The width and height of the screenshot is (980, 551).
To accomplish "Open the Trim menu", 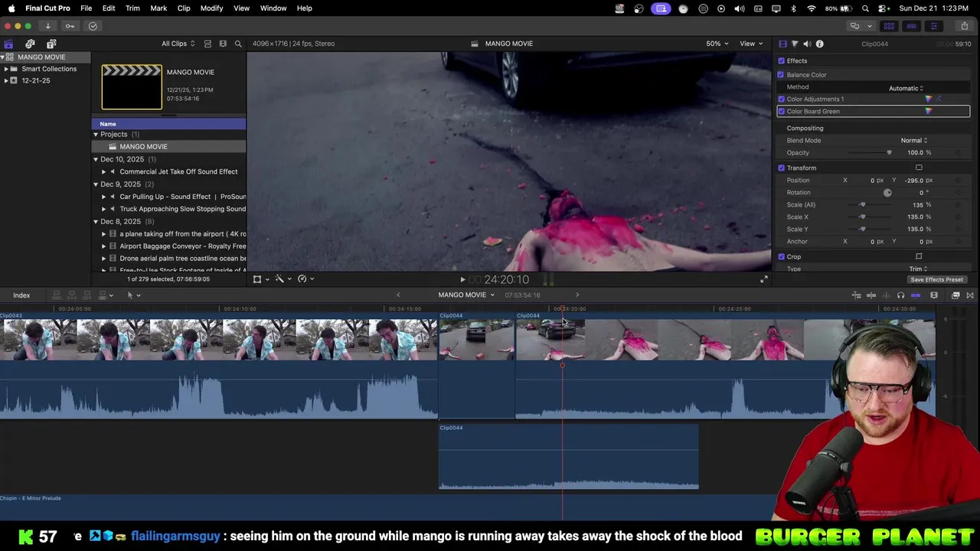I will [x=132, y=8].
